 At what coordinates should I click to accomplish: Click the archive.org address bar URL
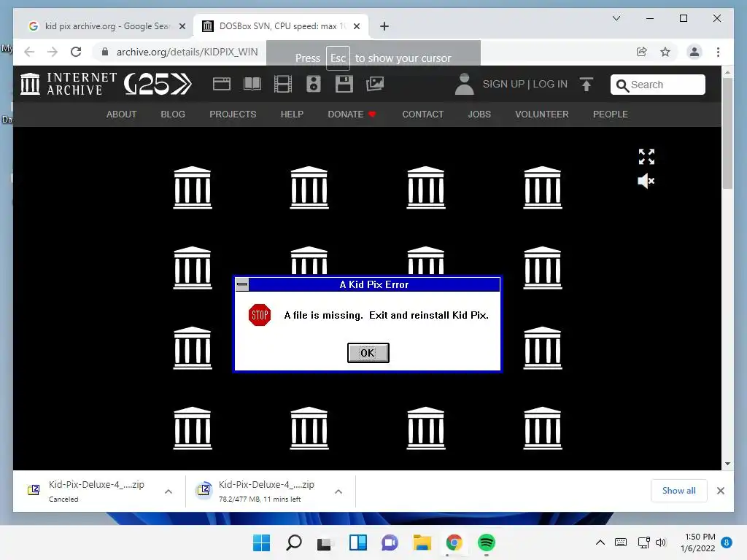pos(187,52)
